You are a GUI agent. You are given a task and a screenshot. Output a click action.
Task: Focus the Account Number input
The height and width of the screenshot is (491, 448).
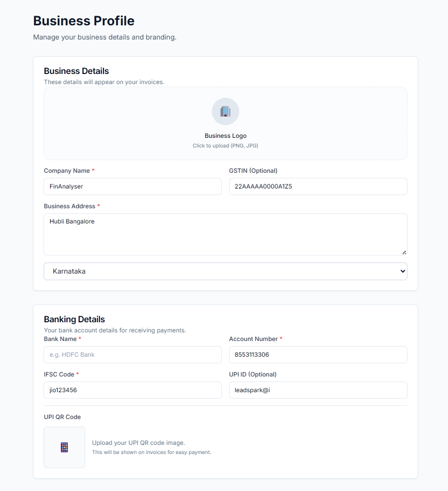coord(318,355)
